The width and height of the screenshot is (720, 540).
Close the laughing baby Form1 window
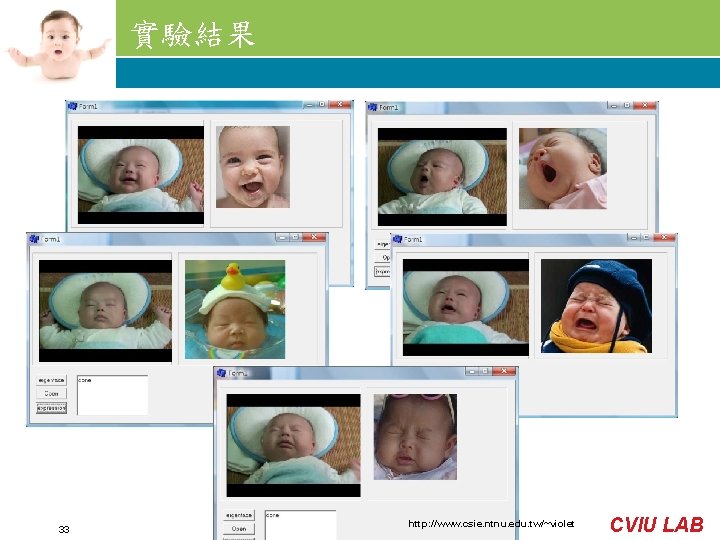pyautogui.click(x=340, y=105)
